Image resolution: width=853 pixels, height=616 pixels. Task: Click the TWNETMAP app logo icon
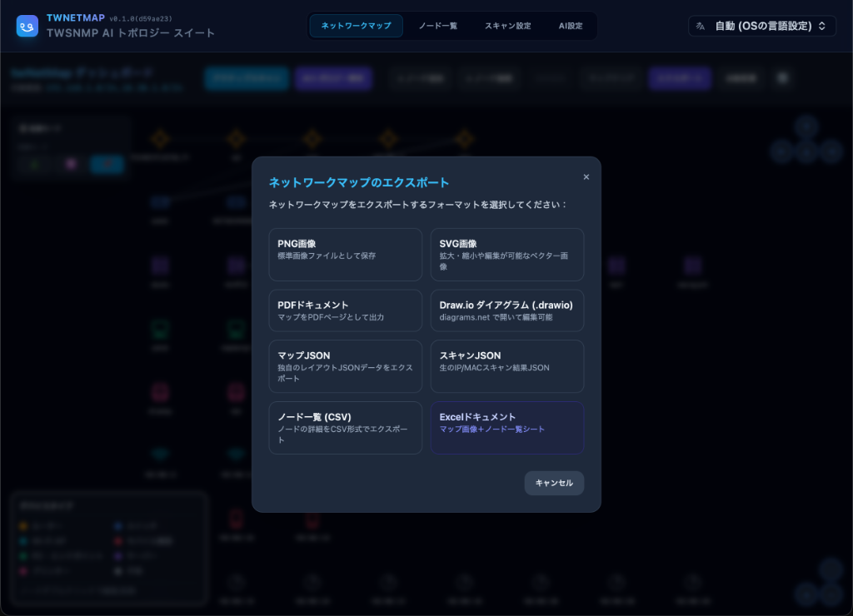[x=27, y=26]
